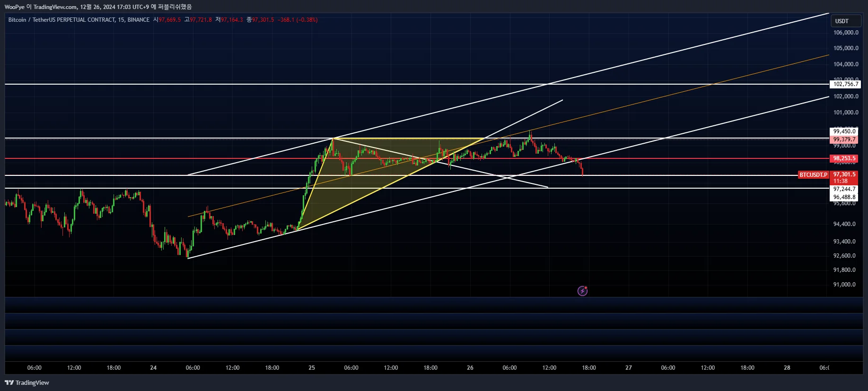868x391 pixels.
Task: Click the BTCUSDT.P current price tag
Action: click(x=813, y=175)
